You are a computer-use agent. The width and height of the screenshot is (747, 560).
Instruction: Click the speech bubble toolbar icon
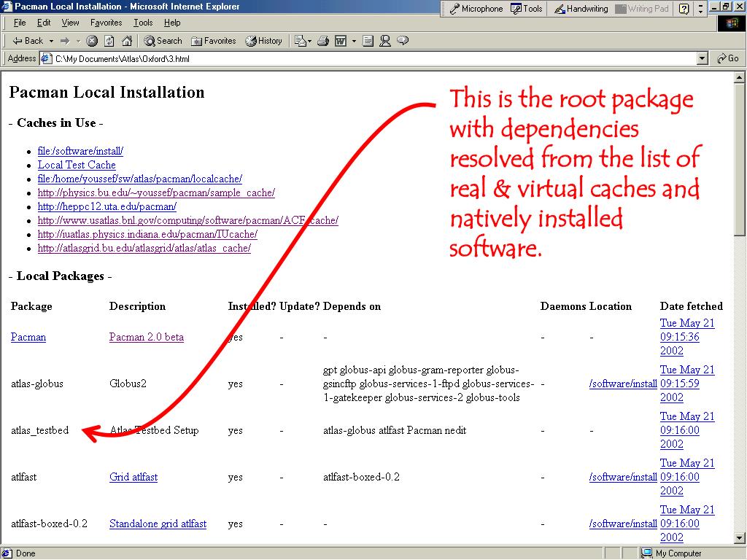point(403,41)
